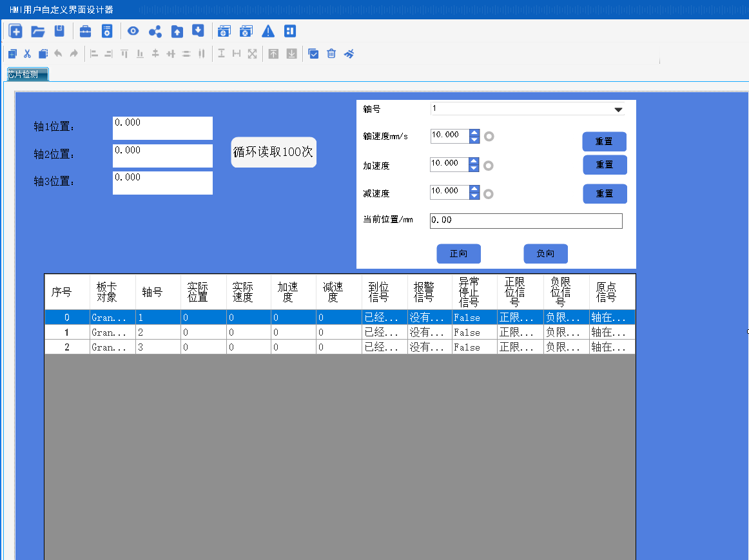Viewport: 749px width, 560px height.
Task: Click the upload arrow icon
Action: pyautogui.click(x=177, y=32)
